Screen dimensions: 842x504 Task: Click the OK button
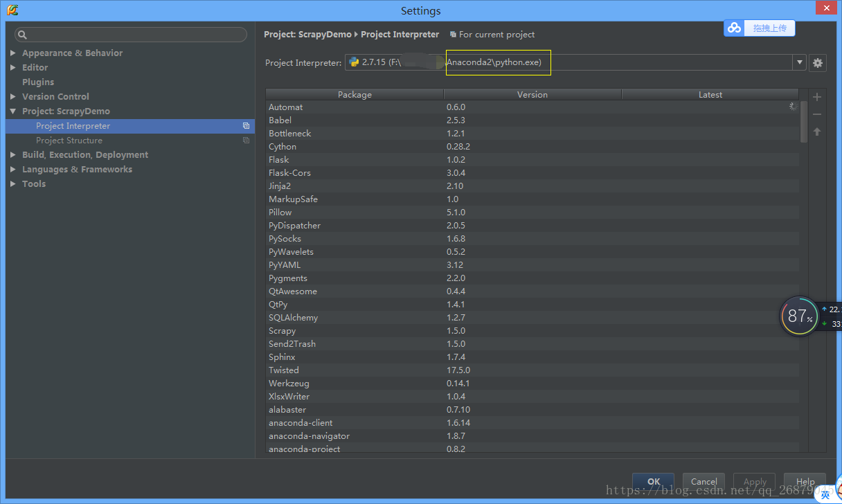654,481
